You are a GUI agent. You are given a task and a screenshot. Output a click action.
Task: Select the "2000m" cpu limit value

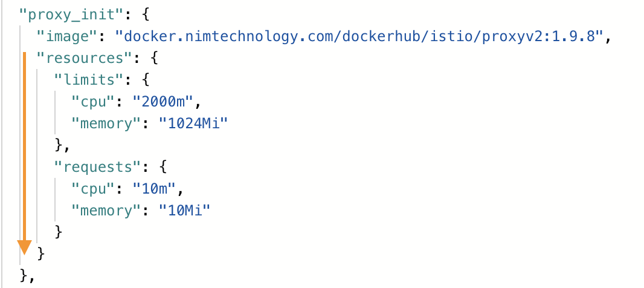[x=163, y=102]
